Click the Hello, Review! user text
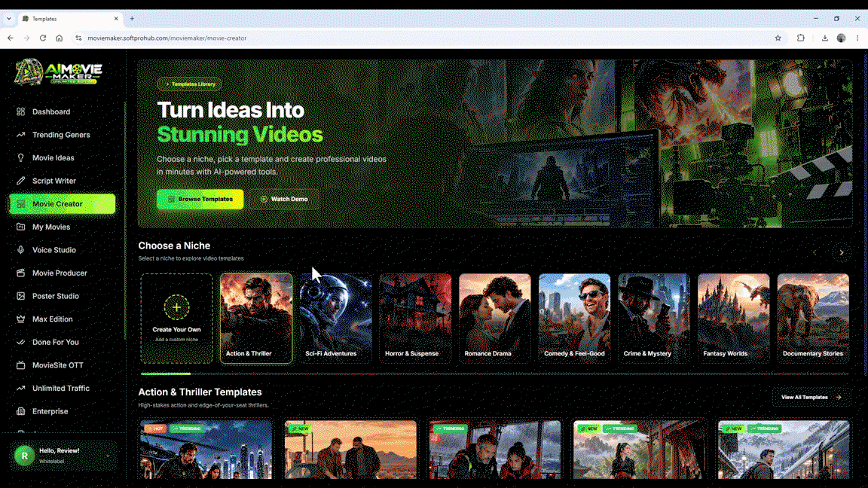 [x=60, y=451]
